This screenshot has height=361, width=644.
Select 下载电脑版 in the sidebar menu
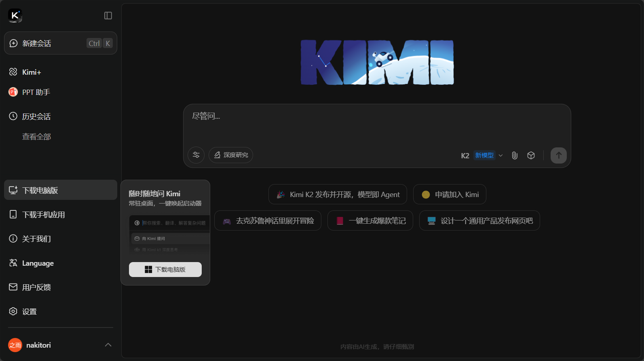tap(61, 190)
